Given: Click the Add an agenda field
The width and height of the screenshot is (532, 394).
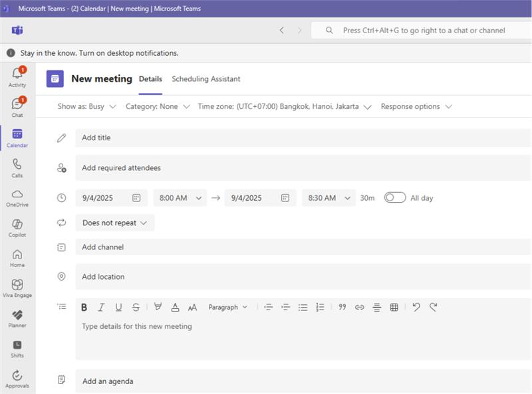Looking at the screenshot, I should tap(303, 381).
